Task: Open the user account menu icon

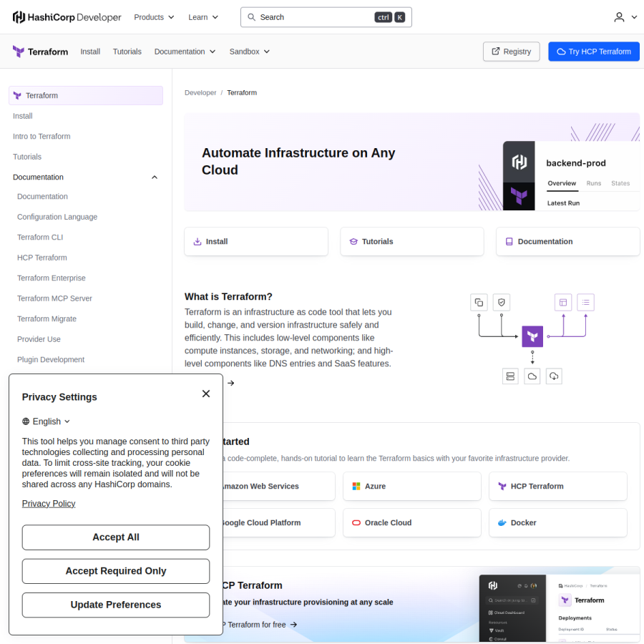Action: pos(619,17)
